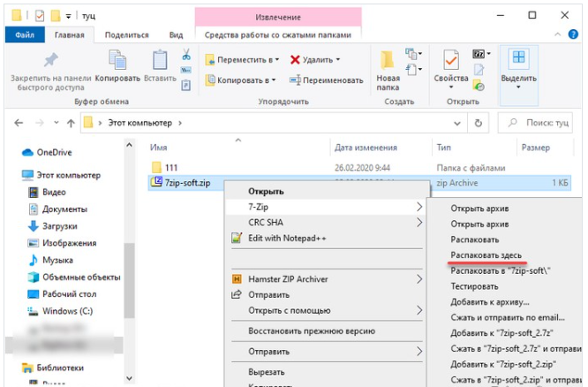Switch to the Поделиться ribbon tab
588x387 pixels.
tap(126, 34)
